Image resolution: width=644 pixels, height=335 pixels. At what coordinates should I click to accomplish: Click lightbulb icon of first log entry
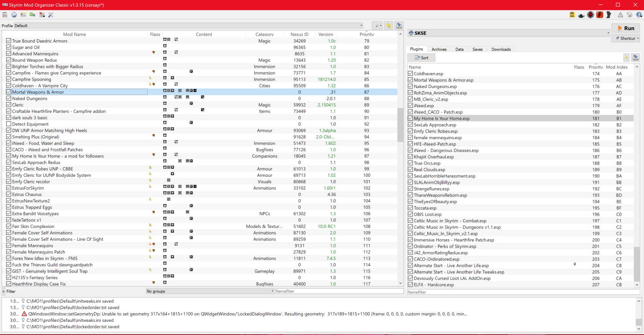click(x=23, y=301)
